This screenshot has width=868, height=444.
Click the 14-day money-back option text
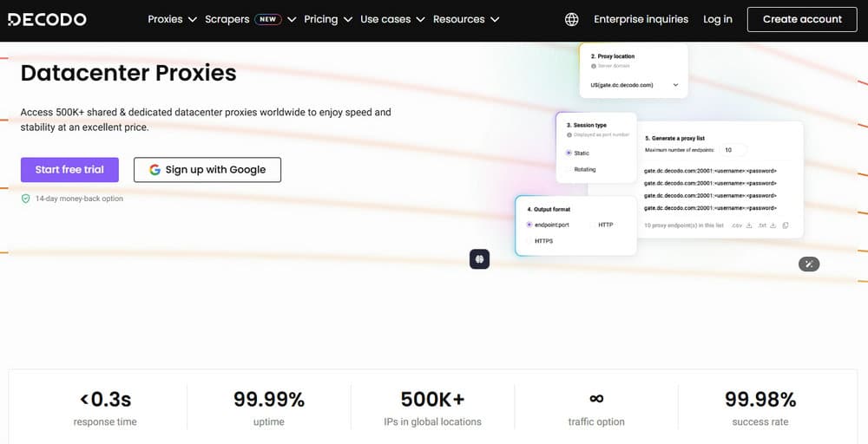[x=79, y=199]
